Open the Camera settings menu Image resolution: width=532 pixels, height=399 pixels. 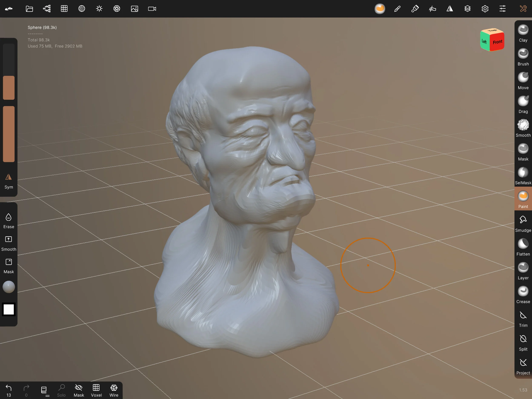tap(152, 9)
